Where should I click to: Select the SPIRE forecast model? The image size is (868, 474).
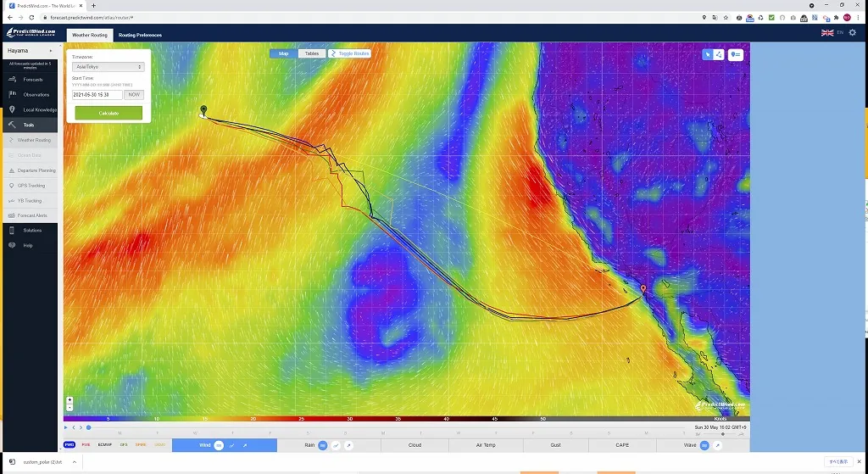141,445
